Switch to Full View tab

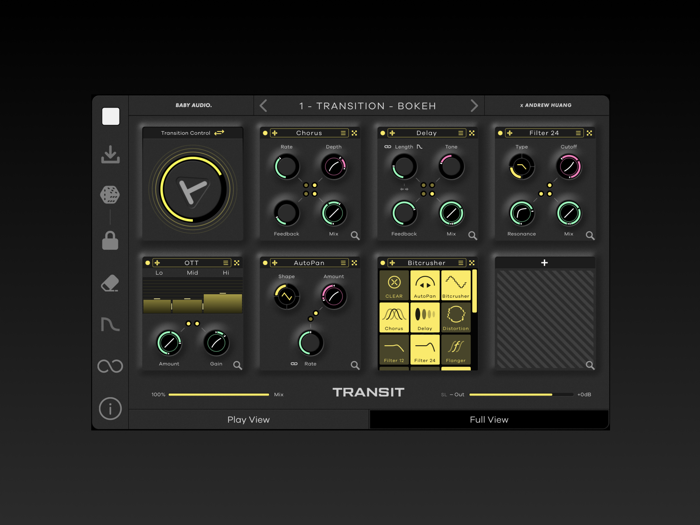click(x=489, y=420)
